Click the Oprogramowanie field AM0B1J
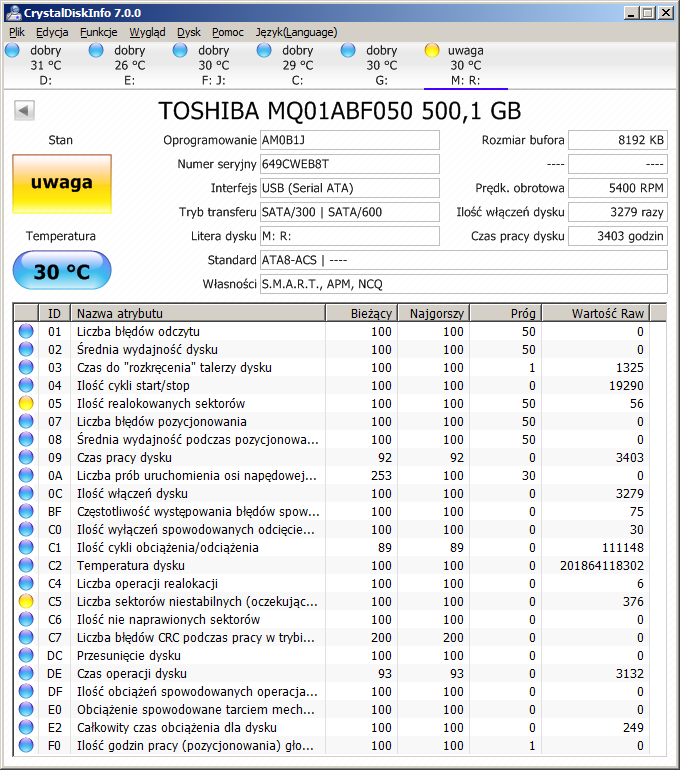680x770 pixels. coord(350,140)
